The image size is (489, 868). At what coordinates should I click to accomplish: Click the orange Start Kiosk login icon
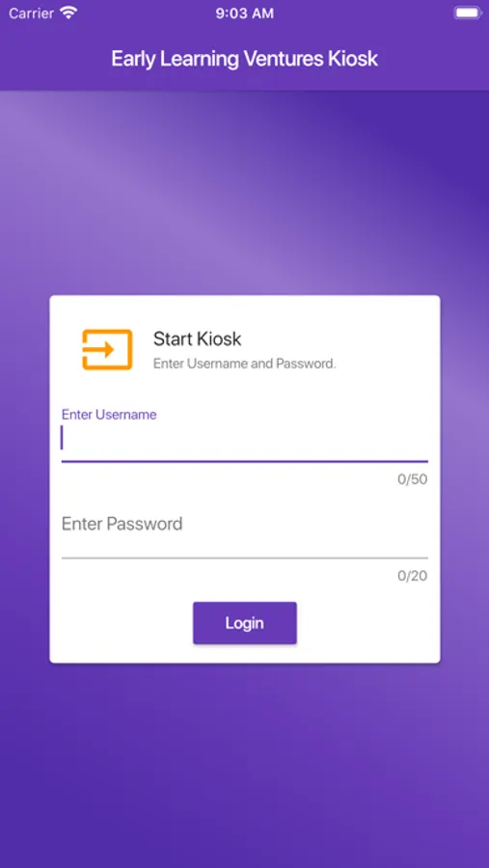point(107,349)
